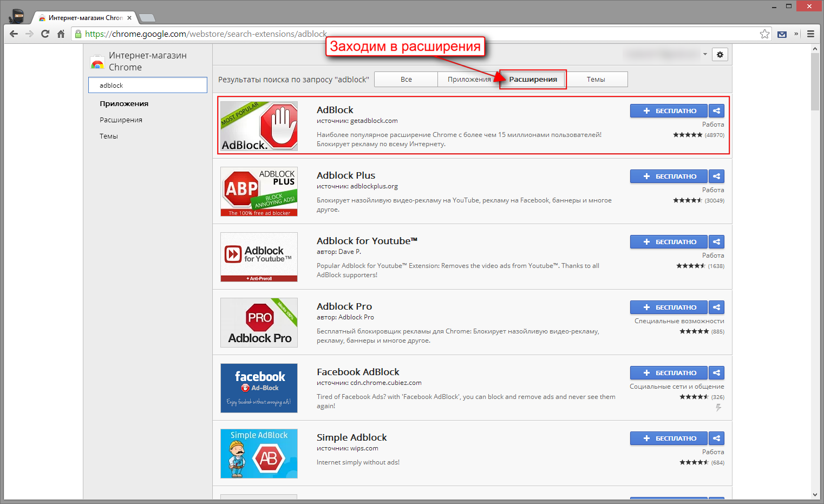Image resolution: width=824 pixels, height=504 pixels.
Task: Go to the home page via house icon
Action: tap(61, 34)
